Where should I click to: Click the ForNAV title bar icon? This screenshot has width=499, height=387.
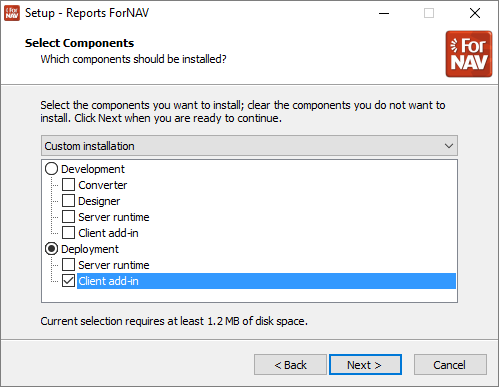click(x=12, y=13)
